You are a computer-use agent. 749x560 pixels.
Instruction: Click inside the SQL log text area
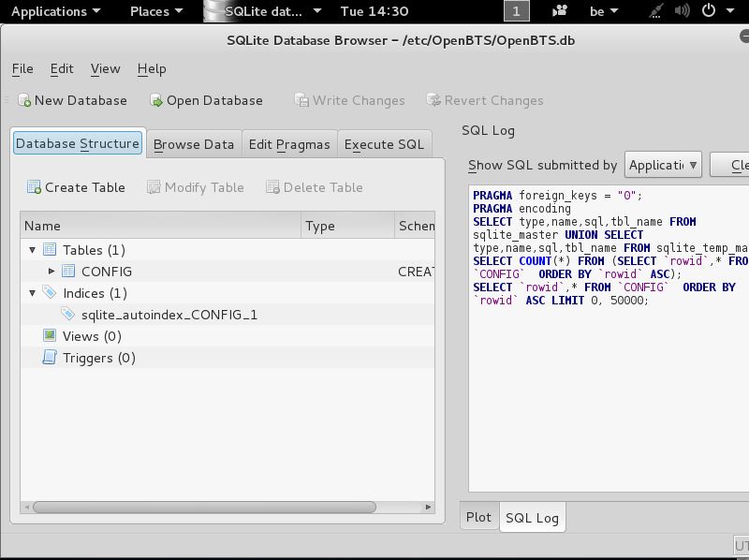[x=609, y=338]
